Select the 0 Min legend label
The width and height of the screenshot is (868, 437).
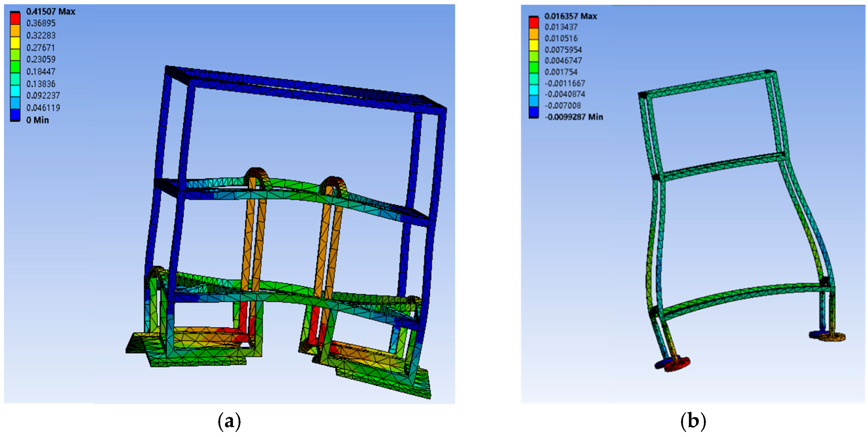37,120
